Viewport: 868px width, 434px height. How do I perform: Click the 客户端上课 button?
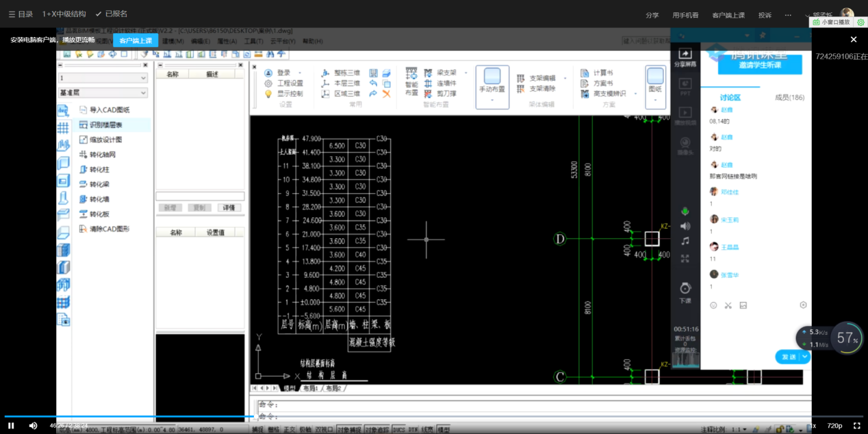(x=136, y=40)
